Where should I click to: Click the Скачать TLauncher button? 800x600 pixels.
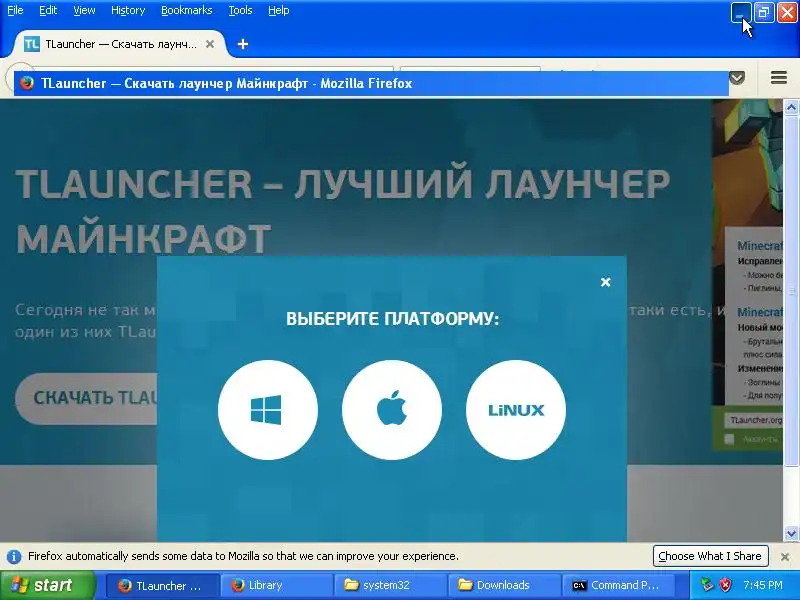pos(86,398)
